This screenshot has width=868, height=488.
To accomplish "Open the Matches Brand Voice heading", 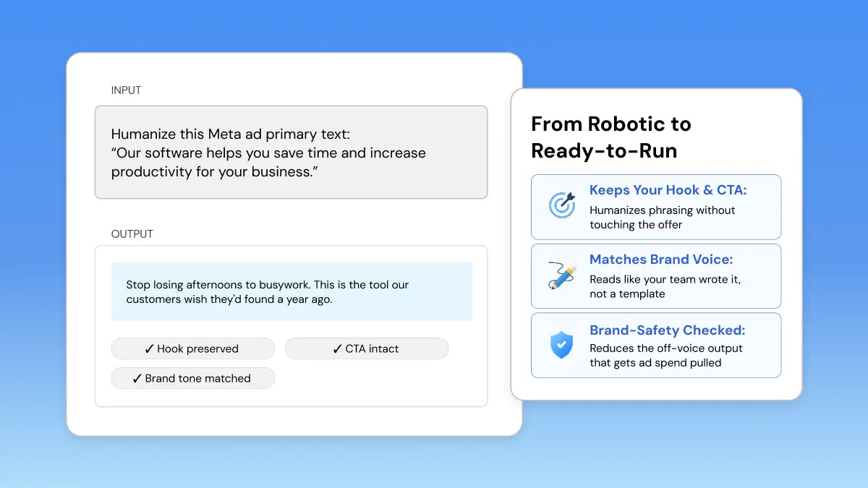I will click(661, 259).
